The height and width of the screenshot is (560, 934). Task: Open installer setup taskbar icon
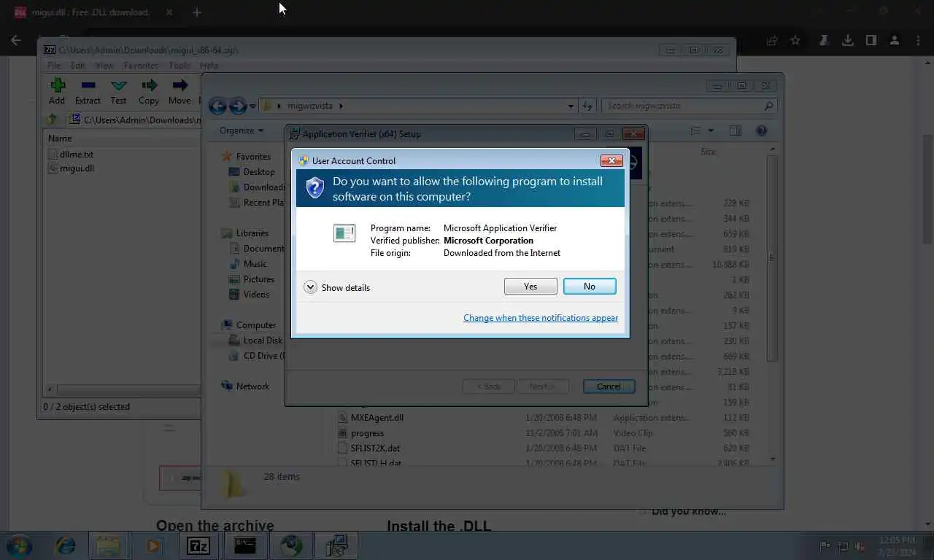pos(336,545)
